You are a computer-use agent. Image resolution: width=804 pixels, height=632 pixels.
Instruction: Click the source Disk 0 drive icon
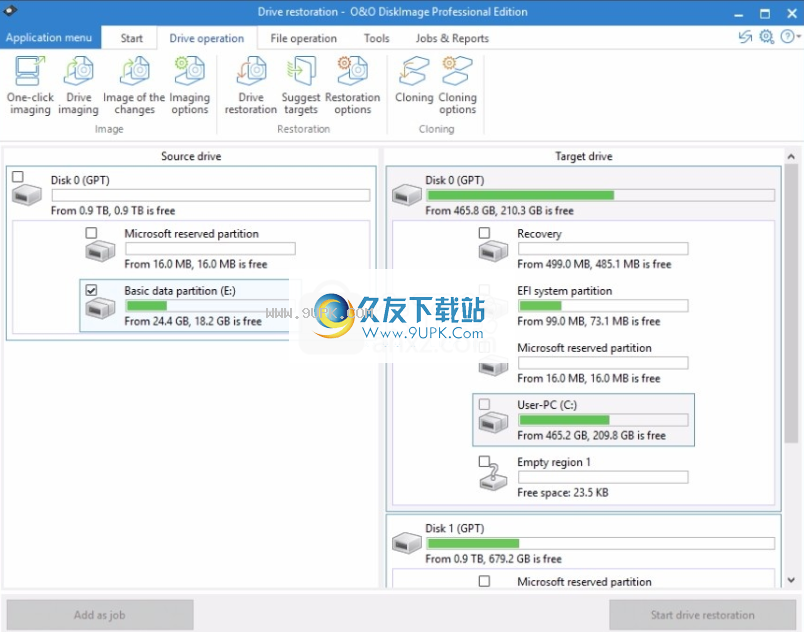point(27,195)
